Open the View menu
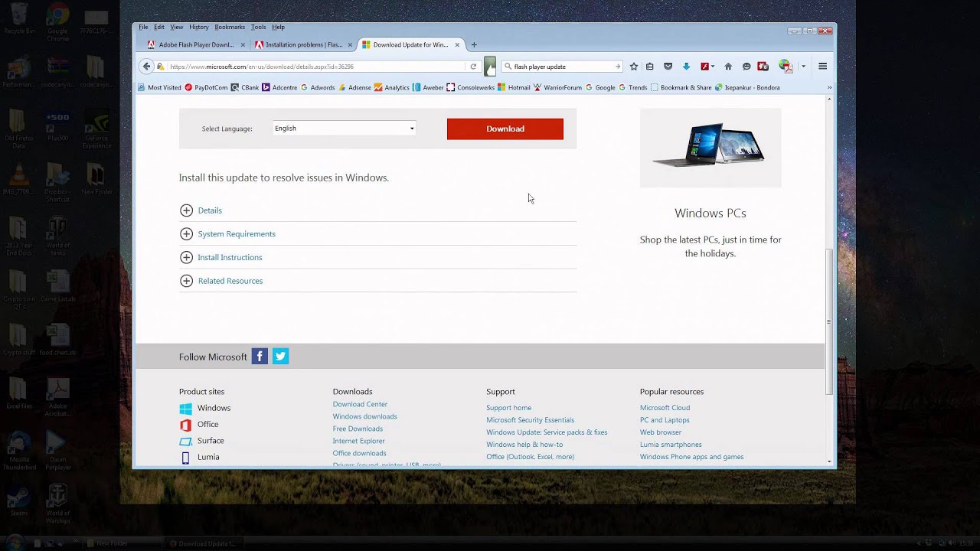This screenshot has width=980, height=551. (x=176, y=27)
